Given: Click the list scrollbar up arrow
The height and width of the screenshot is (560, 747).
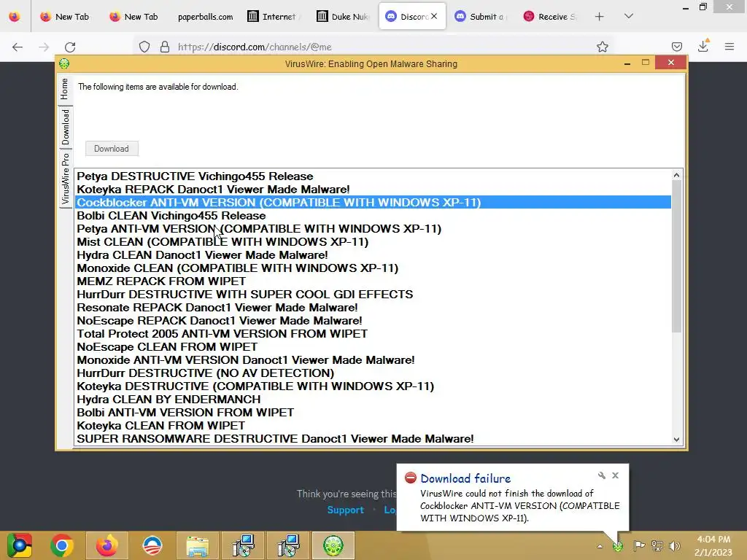Looking at the screenshot, I should pos(676,175).
